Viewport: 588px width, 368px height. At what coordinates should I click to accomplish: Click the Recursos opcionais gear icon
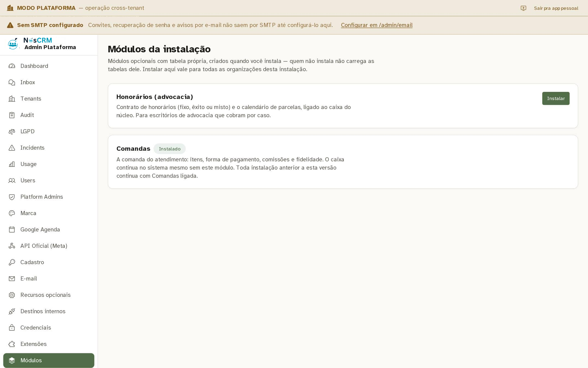click(x=12, y=295)
